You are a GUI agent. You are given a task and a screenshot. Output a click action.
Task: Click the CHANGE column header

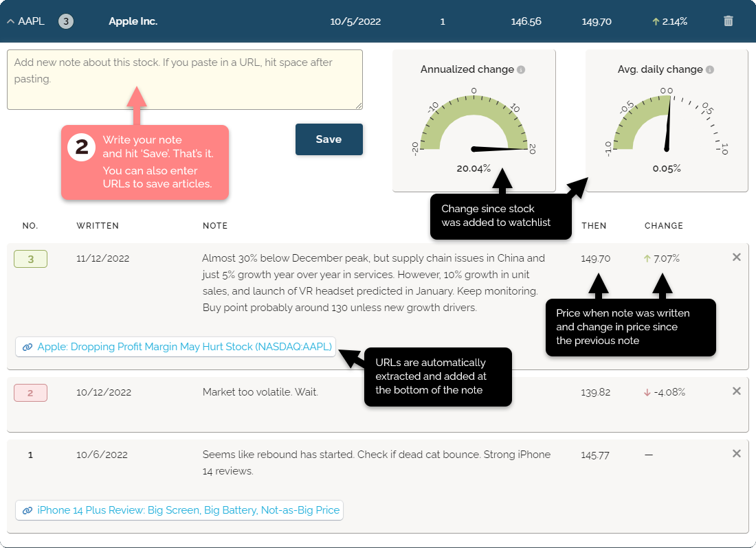(664, 226)
